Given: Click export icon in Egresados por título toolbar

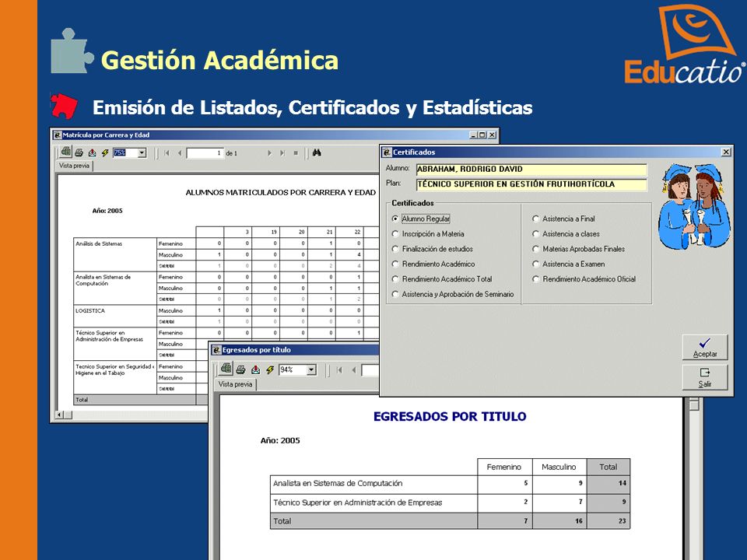Looking at the screenshot, I should 256,369.
